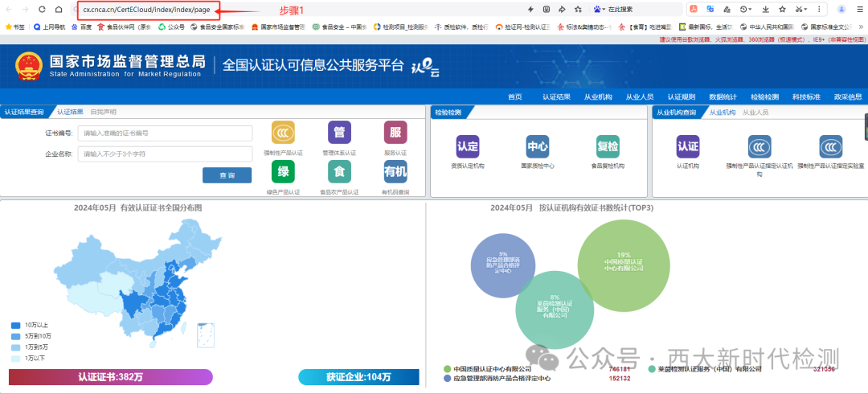The width and height of the screenshot is (868, 394).
Task: Switch to the 认证结果 query tab
Action: tap(70, 112)
